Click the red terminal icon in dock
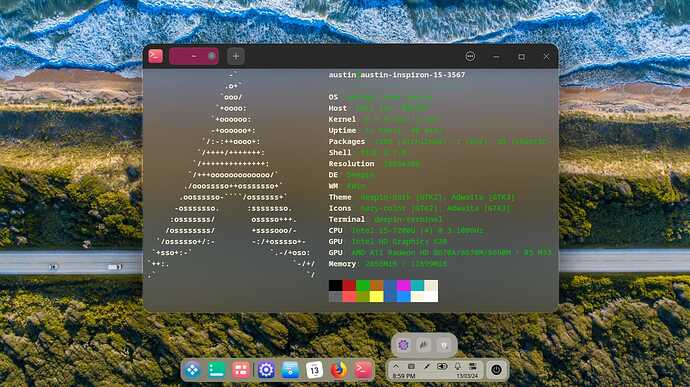The width and height of the screenshot is (690, 387). tap(363, 370)
